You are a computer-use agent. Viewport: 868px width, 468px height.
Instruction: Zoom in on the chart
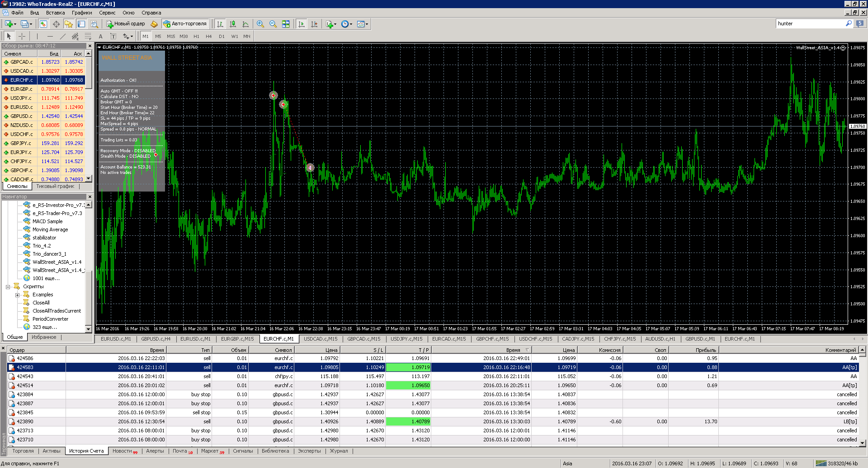click(x=260, y=24)
